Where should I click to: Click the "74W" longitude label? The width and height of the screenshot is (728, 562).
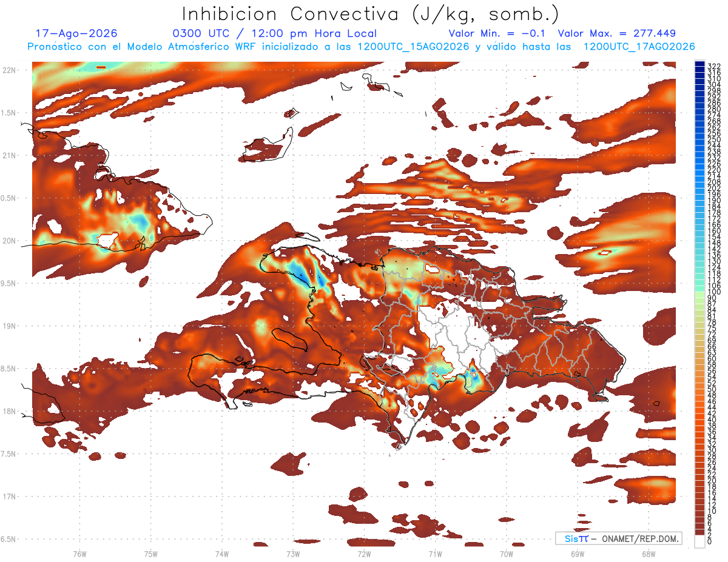pos(222,554)
